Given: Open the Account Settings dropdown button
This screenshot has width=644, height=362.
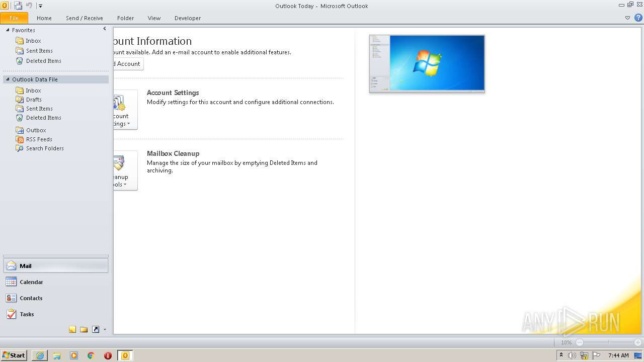Looking at the screenshot, I should coord(125,110).
